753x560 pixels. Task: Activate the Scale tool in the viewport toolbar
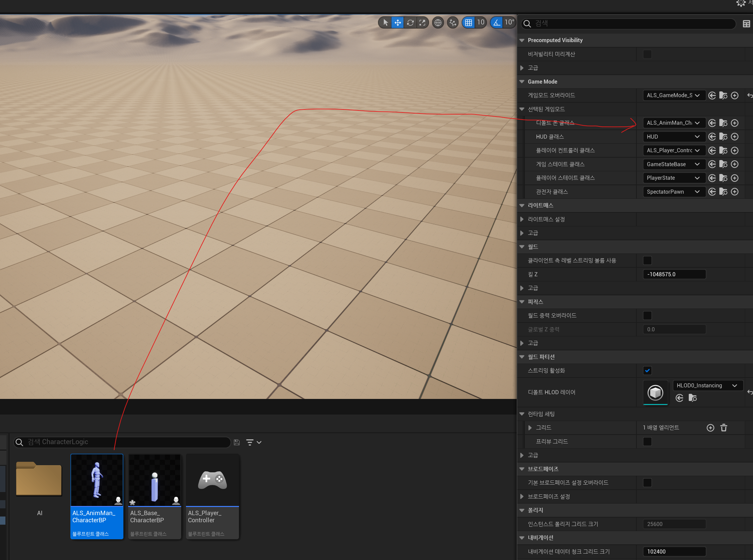[x=422, y=23]
